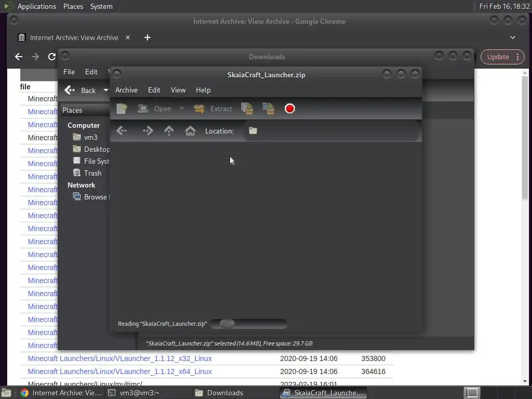
Task: Go up one level in the archive
Action: [169, 131]
